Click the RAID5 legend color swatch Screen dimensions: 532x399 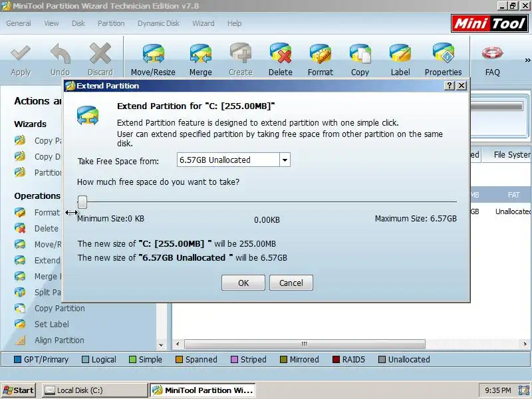click(336, 359)
